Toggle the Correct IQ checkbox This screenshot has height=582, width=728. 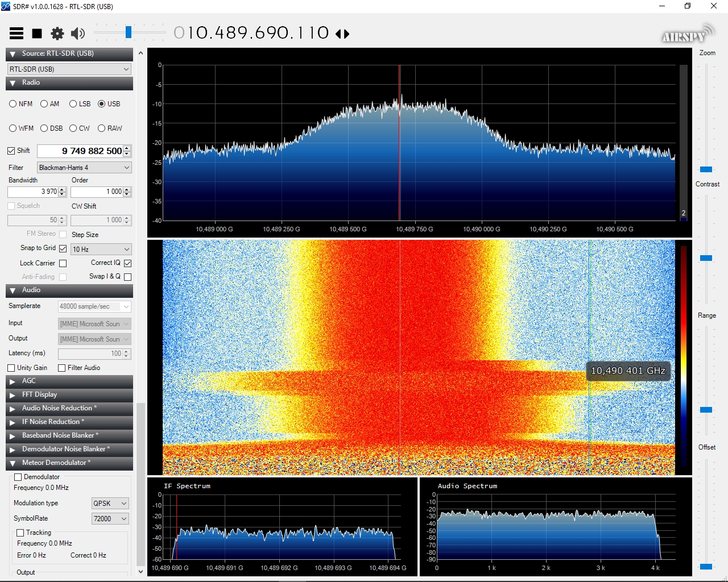(x=127, y=263)
